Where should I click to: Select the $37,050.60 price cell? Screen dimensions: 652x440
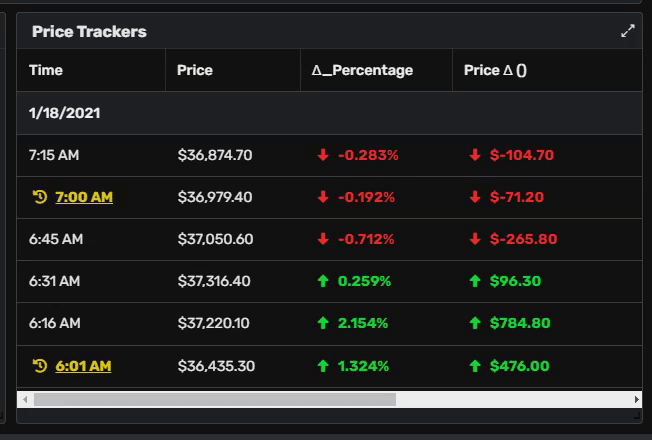[x=215, y=239]
